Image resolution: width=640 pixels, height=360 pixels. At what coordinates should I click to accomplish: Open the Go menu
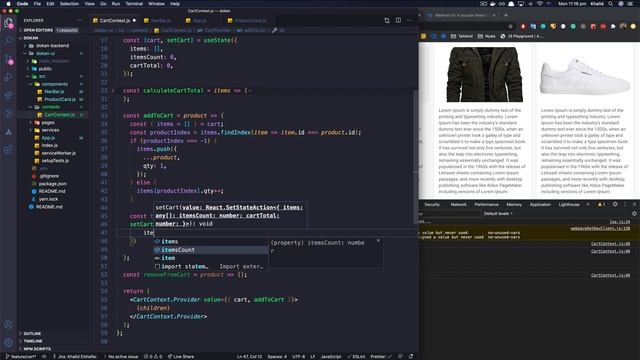click(103, 4)
